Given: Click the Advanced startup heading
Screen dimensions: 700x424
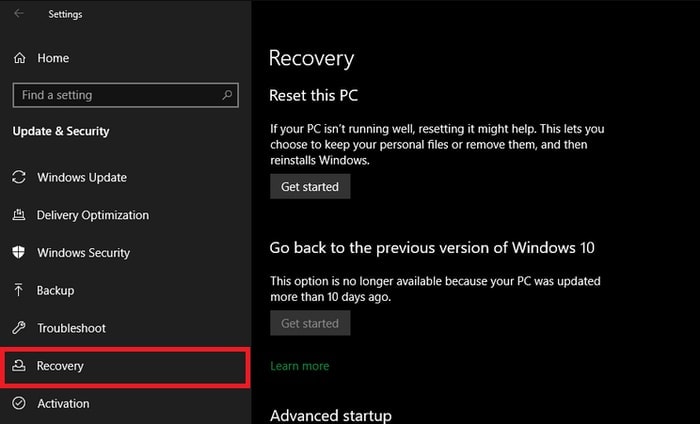Looking at the screenshot, I should tap(330, 415).
